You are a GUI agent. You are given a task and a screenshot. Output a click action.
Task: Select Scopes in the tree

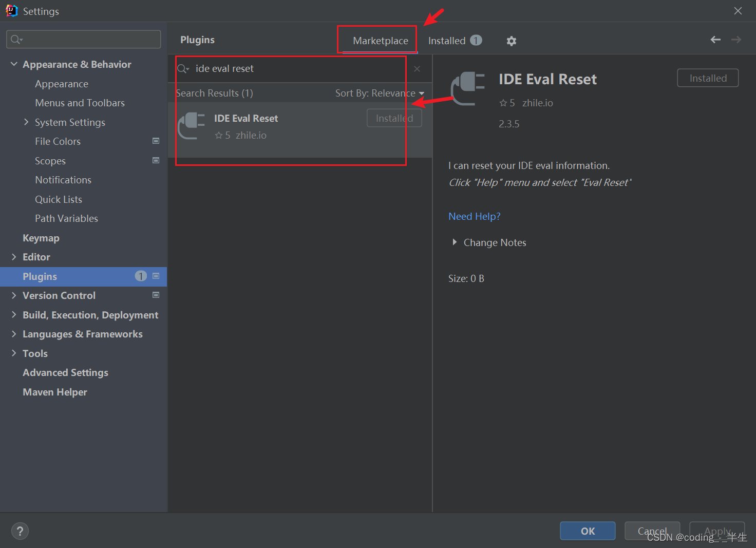[50, 161]
